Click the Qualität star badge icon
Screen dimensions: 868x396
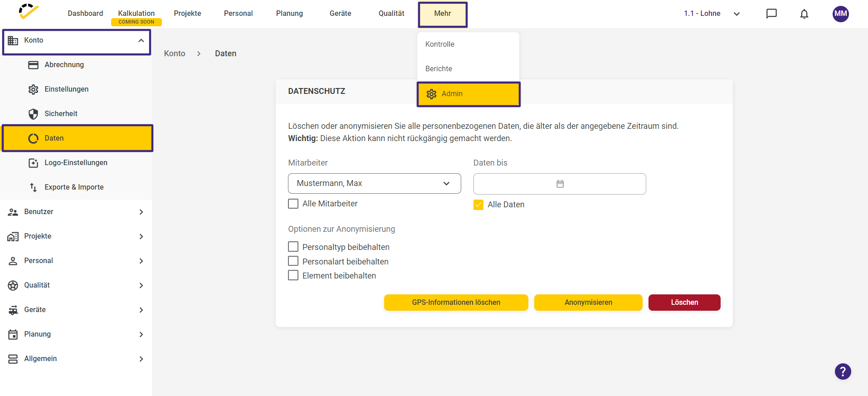13,285
